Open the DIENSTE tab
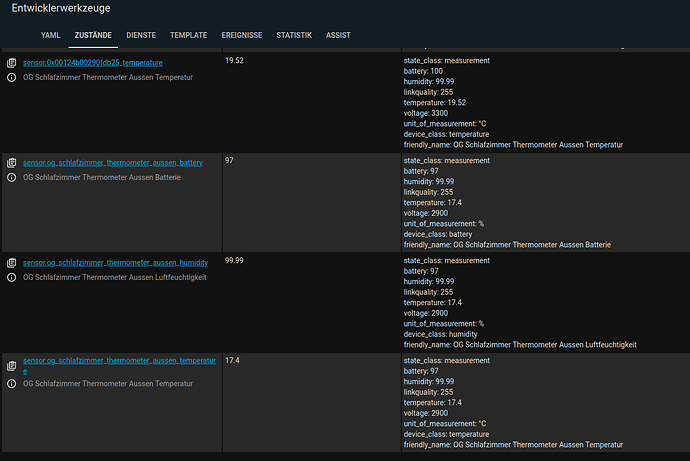 pos(141,35)
